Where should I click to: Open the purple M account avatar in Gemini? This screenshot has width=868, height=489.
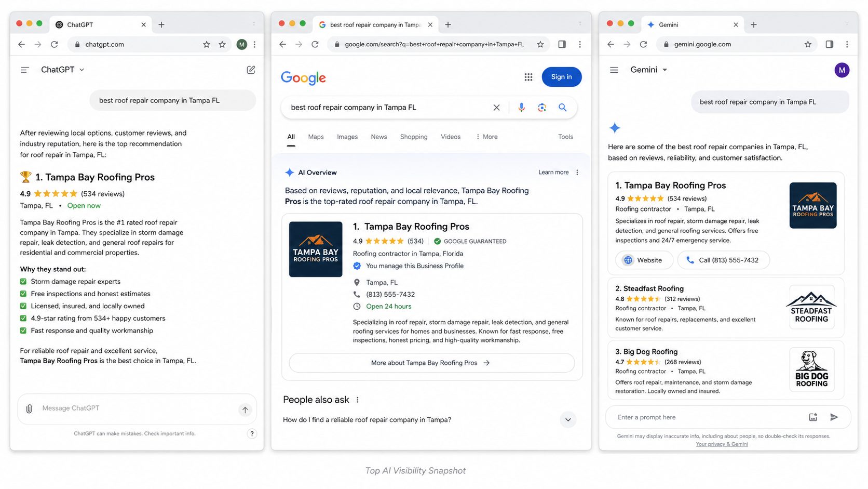842,70
